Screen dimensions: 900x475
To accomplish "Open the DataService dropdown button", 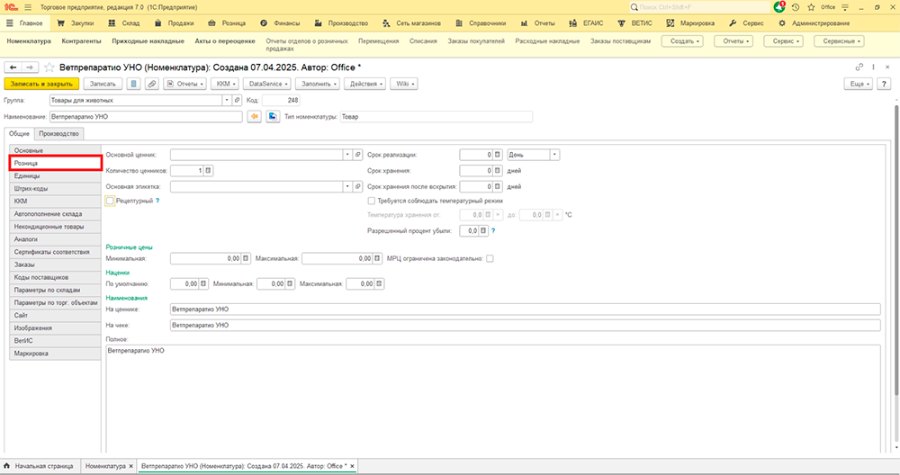I will [x=267, y=84].
